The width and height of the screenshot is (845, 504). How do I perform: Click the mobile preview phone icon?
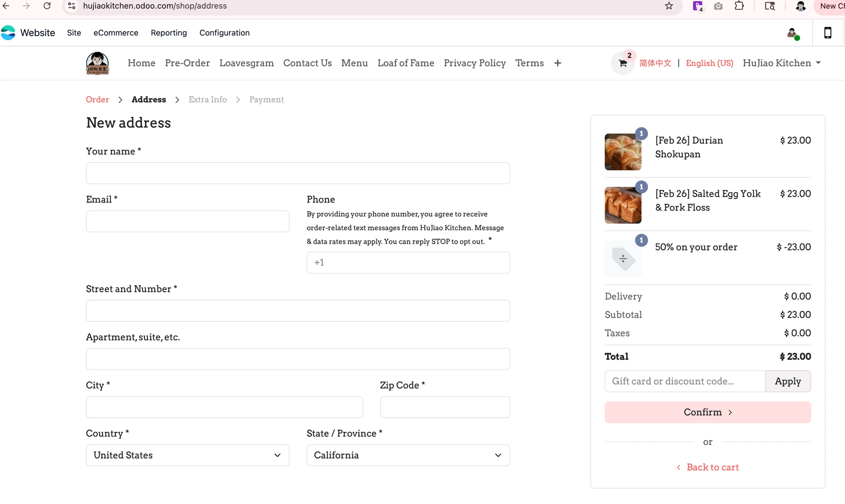click(827, 33)
